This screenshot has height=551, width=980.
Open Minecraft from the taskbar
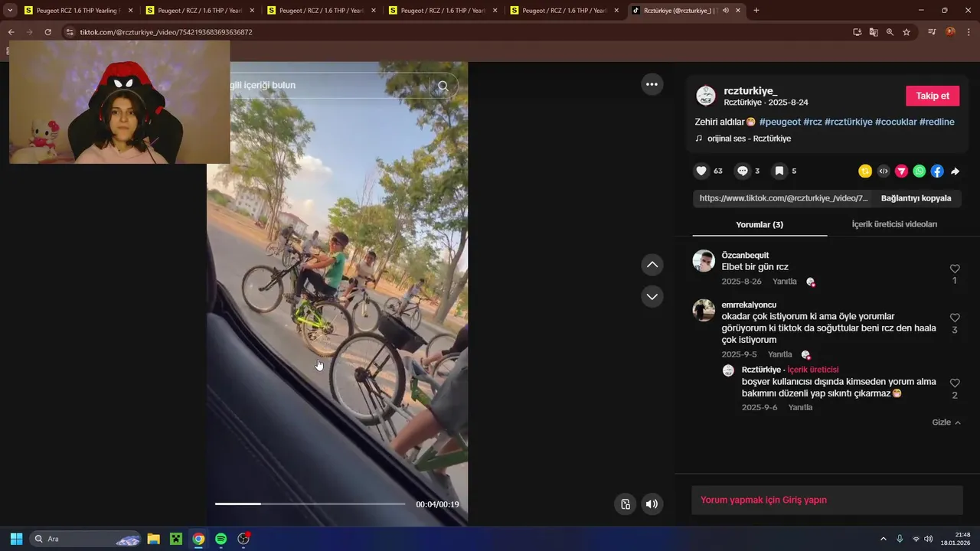pos(175,539)
